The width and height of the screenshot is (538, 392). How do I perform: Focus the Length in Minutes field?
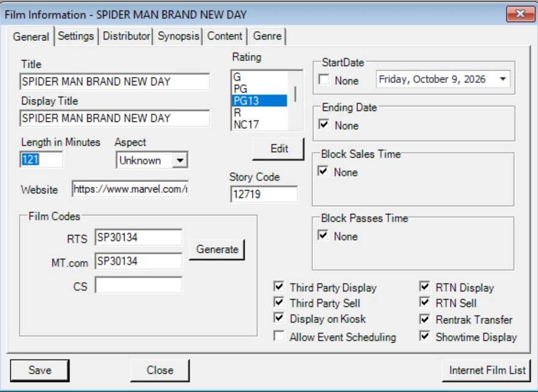click(x=42, y=160)
